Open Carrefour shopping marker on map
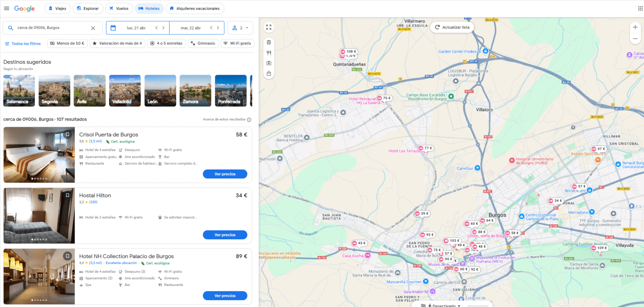The image size is (644, 307). [x=477, y=168]
